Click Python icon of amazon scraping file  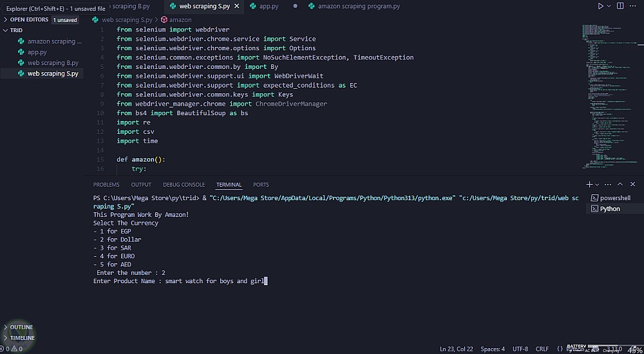[21, 41]
